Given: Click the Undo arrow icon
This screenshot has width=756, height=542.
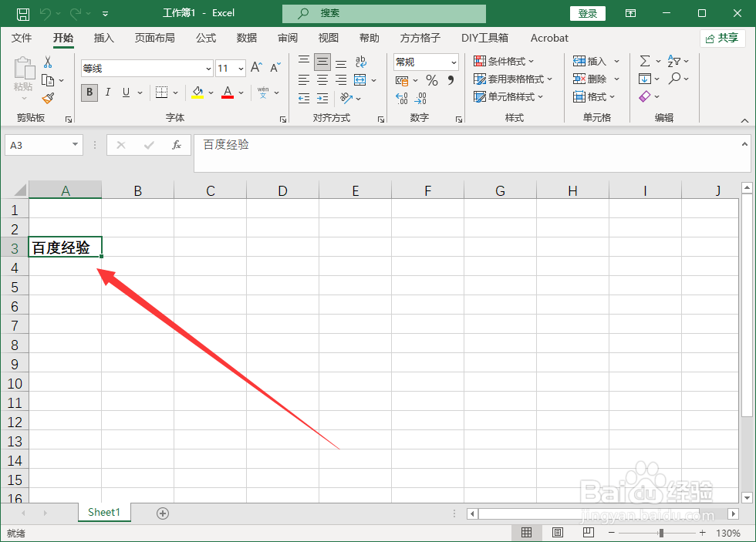Looking at the screenshot, I should click(46, 14).
